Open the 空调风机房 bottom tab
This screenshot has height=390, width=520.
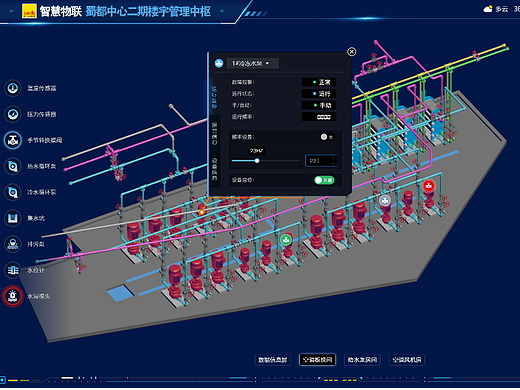pyautogui.click(x=407, y=360)
